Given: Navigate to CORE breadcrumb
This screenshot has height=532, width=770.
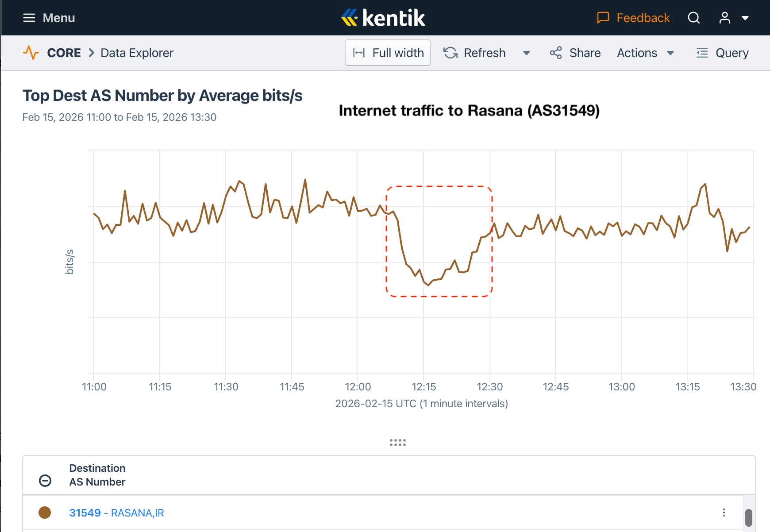Looking at the screenshot, I should tap(64, 53).
